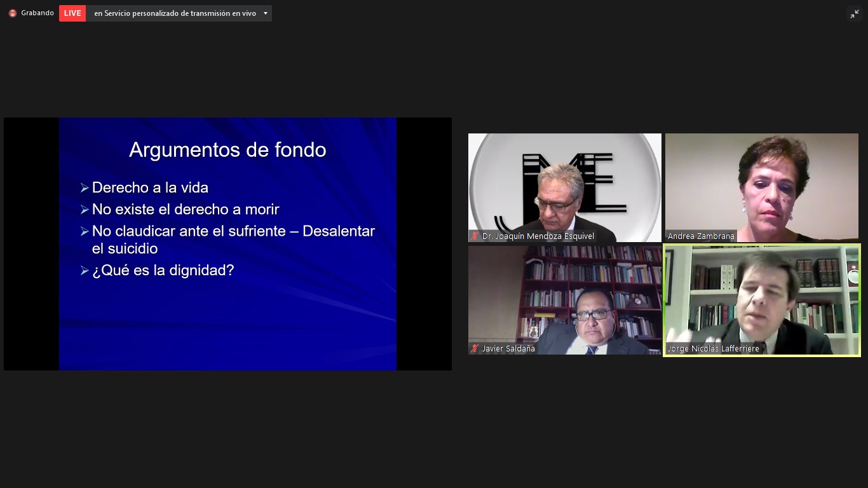
Task: Click the 'Jorge Nicolás Lafferriere' name label
Action: (x=713, y=349)
